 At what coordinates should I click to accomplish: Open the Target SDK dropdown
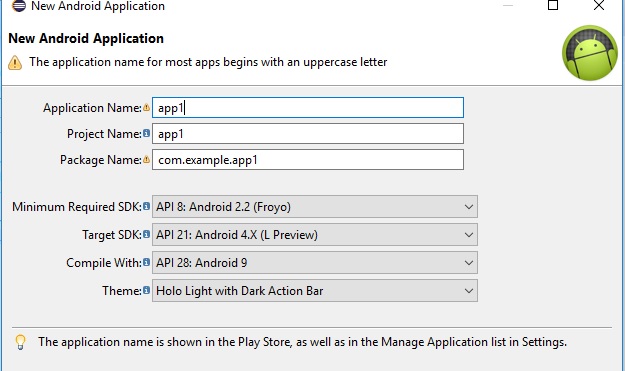coord(314,235)
